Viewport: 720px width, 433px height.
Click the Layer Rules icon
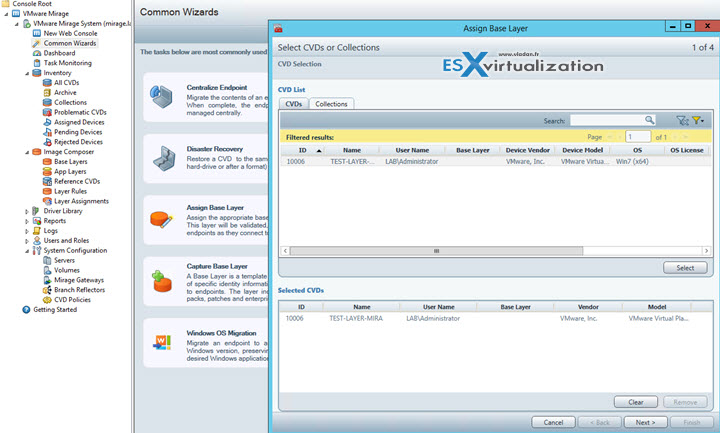(x=47, y=191)
